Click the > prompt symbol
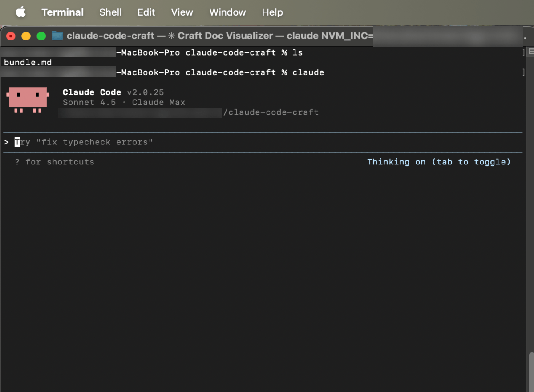This screenshot has height=392, width=534. coord(6,142)
